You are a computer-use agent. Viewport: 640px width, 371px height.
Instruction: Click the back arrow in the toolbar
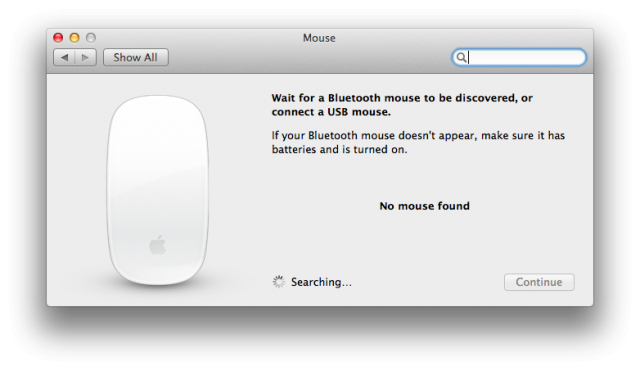click(64, 58)
